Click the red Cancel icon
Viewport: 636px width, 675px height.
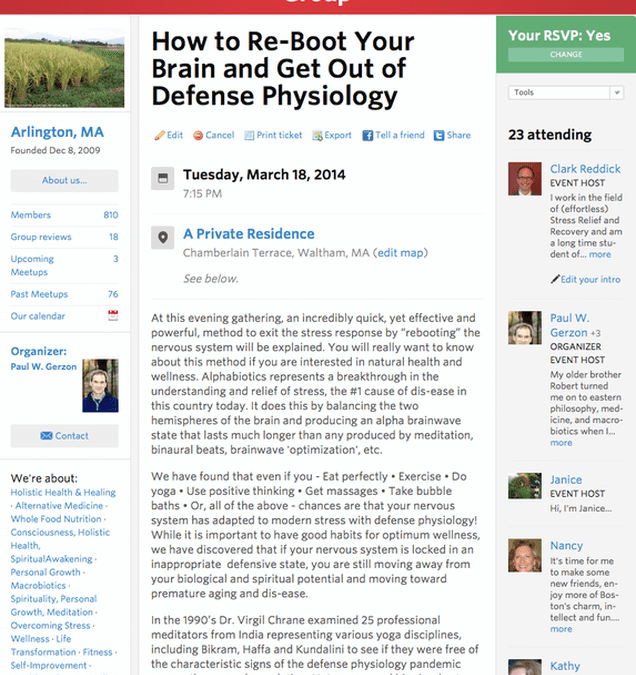click(x=198, y=136)
